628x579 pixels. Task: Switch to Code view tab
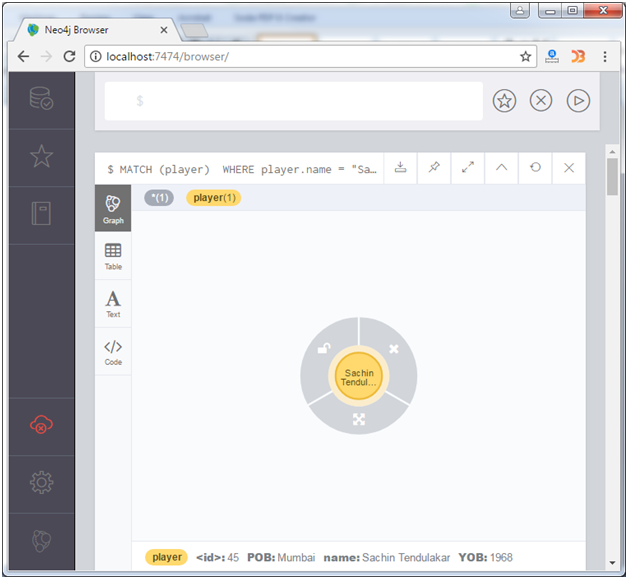click(x=113, y=352)
